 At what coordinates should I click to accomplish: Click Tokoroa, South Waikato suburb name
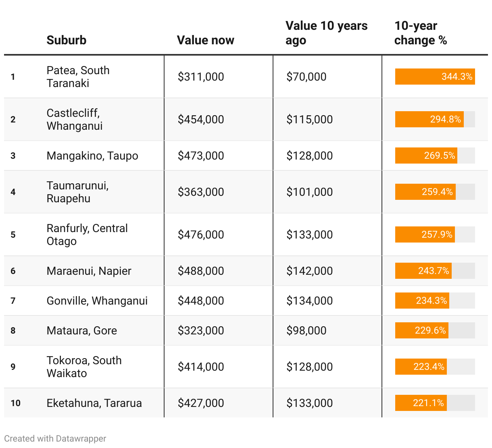pyautogui.click(x=84, y=367)
